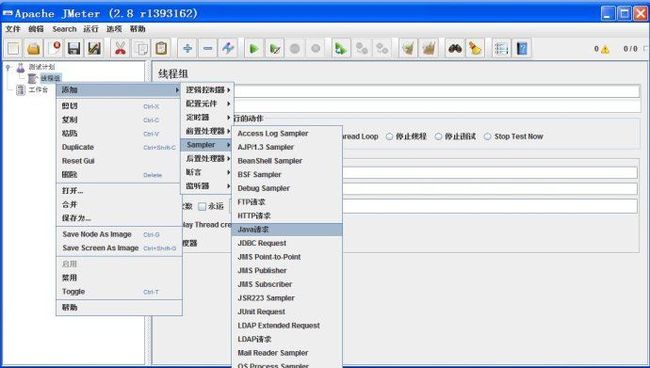This screenshot has width=650, height=368.
Task: Click Start no pauses toolbar icon
Action: tap(274, 49)
